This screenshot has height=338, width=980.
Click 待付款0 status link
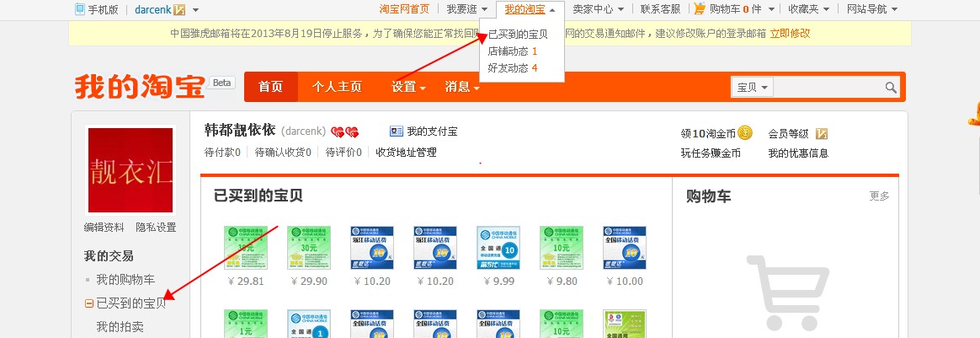pos(222,152)
